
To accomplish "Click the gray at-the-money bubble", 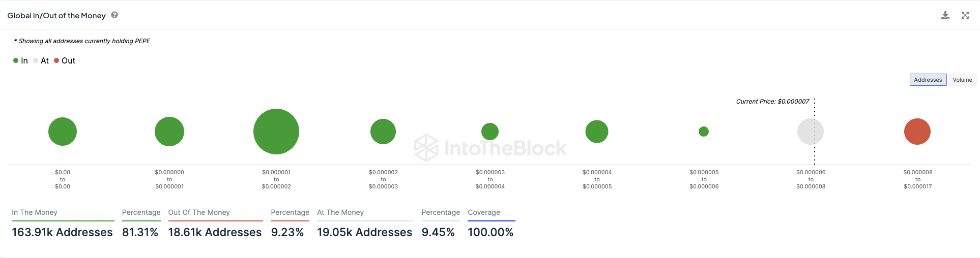I will 810,132.
